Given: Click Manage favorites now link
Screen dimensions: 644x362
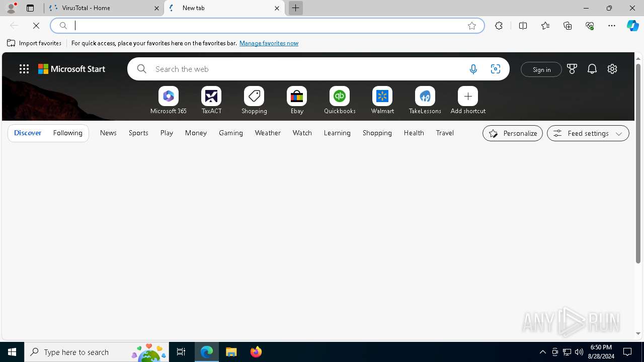Looking at the screenshot, I should [269, 43].
